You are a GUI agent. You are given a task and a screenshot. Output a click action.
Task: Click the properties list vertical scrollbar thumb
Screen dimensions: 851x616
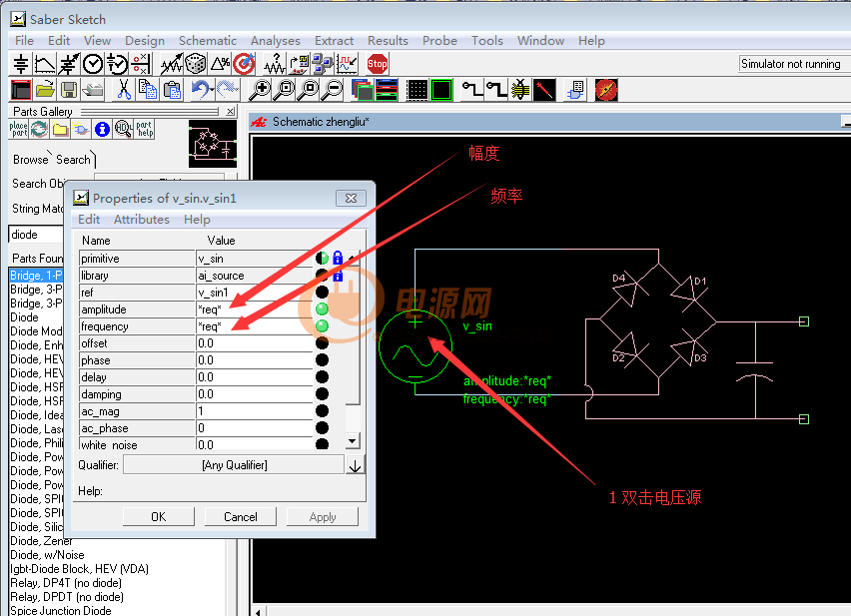point(353,333)
